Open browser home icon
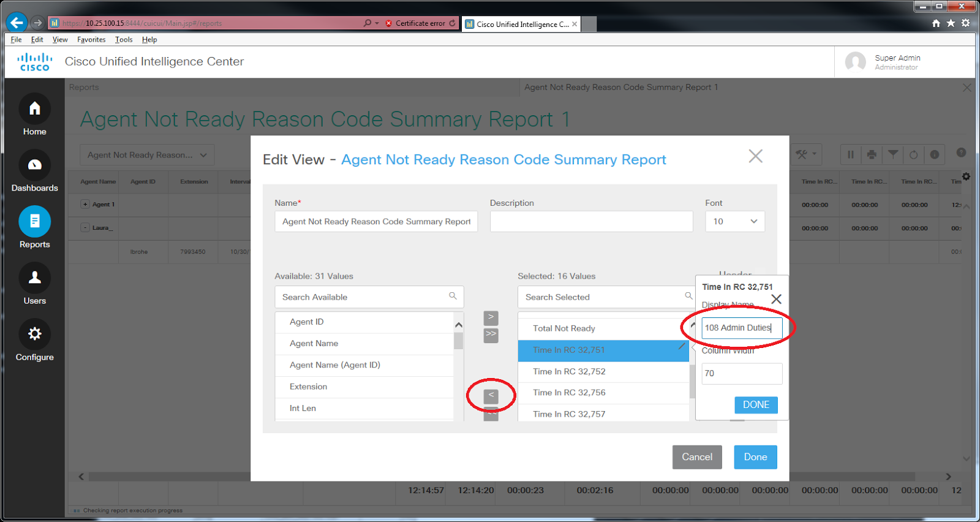The image size is (980, 522). pos(936,23)
